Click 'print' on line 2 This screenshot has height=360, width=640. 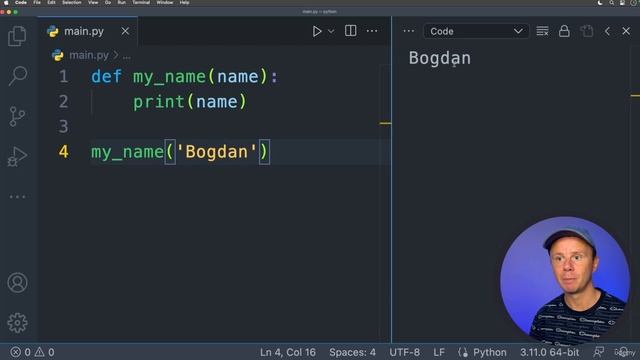(x=159, y=102)
